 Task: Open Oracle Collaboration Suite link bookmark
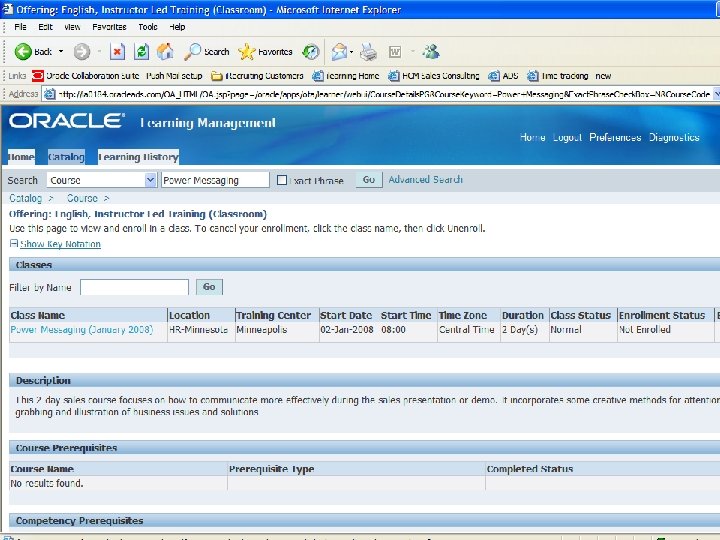coord(86,76)
